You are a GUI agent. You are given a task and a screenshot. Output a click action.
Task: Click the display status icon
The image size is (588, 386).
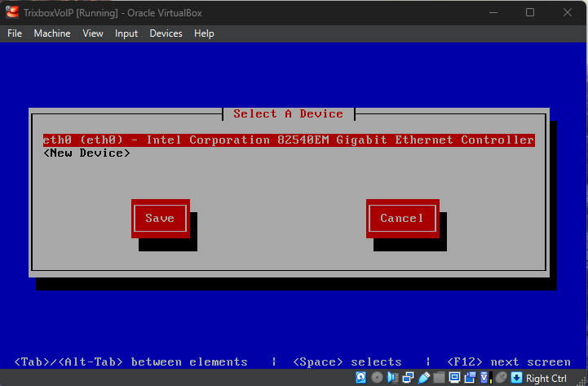(454, 377)
